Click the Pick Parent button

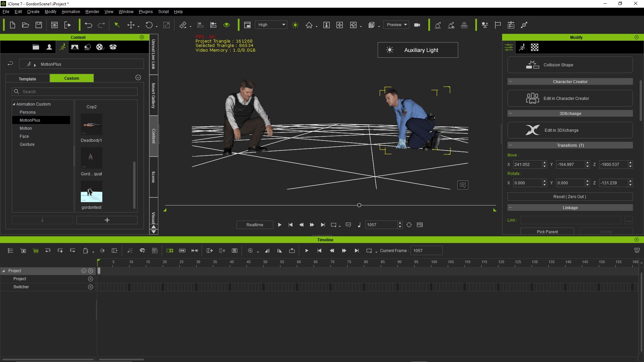click(x=547, y=232)
